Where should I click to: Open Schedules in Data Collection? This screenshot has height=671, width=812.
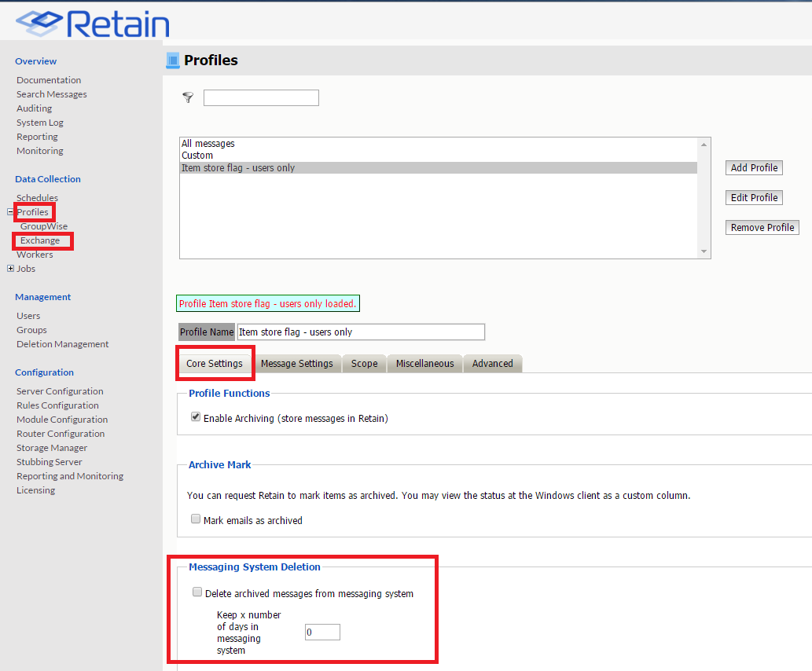(37, 198)
